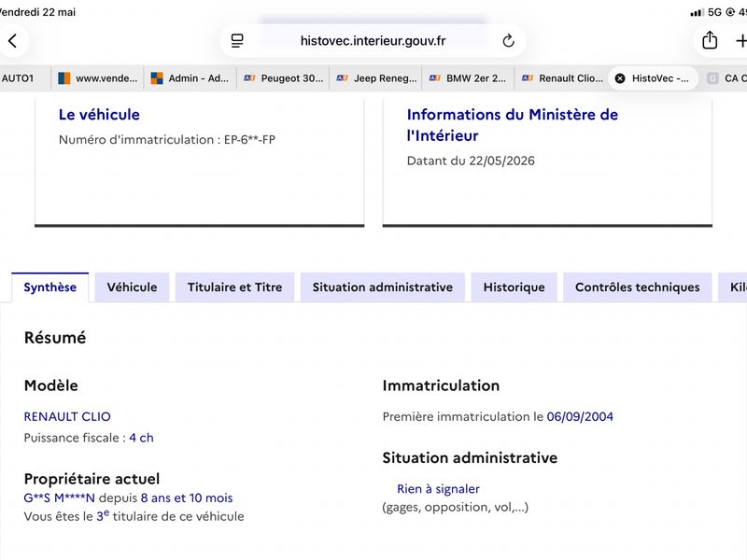Image resolution: width=747 pixels, height=560 pixels.
Task: Open the BMW 2er browser tab
Action: [x=469, y=78]
